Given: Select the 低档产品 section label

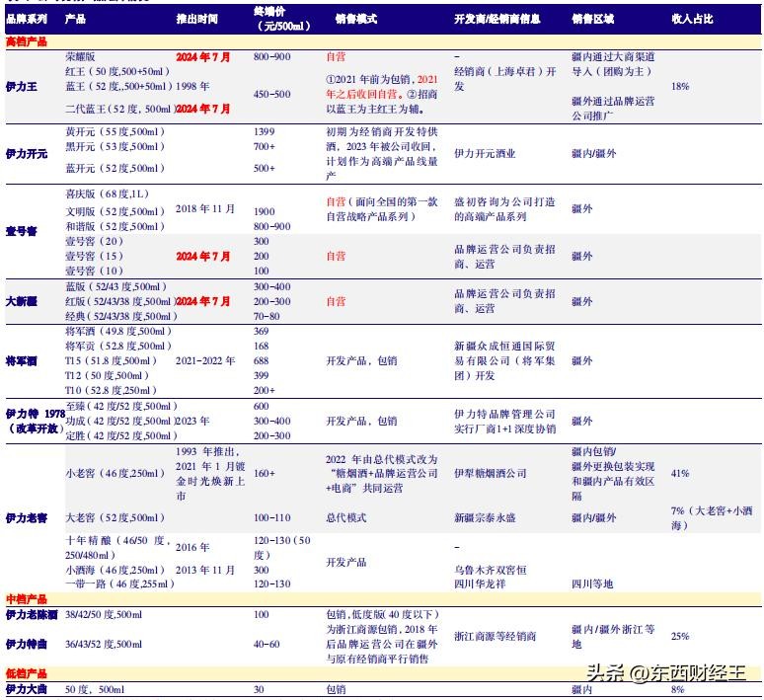Looking at the screenshot, I should pyautogui.click(x=27, y=673).
